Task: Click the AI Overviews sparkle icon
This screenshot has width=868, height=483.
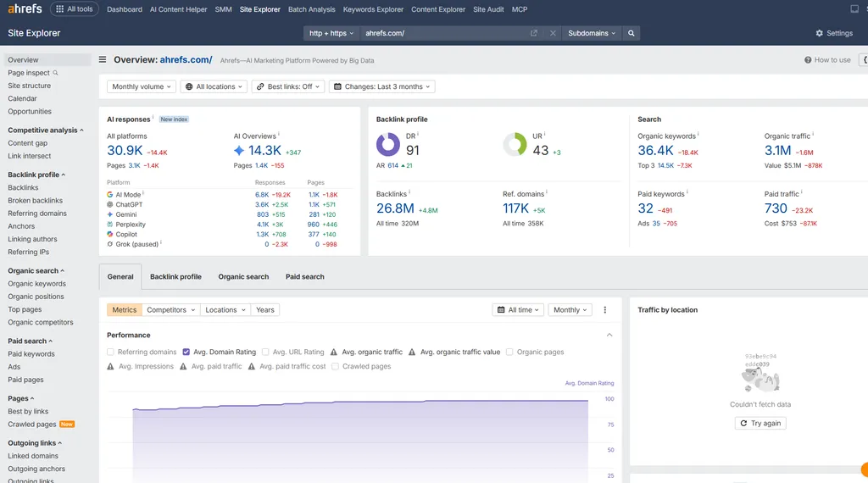Action: pos(238,151)
